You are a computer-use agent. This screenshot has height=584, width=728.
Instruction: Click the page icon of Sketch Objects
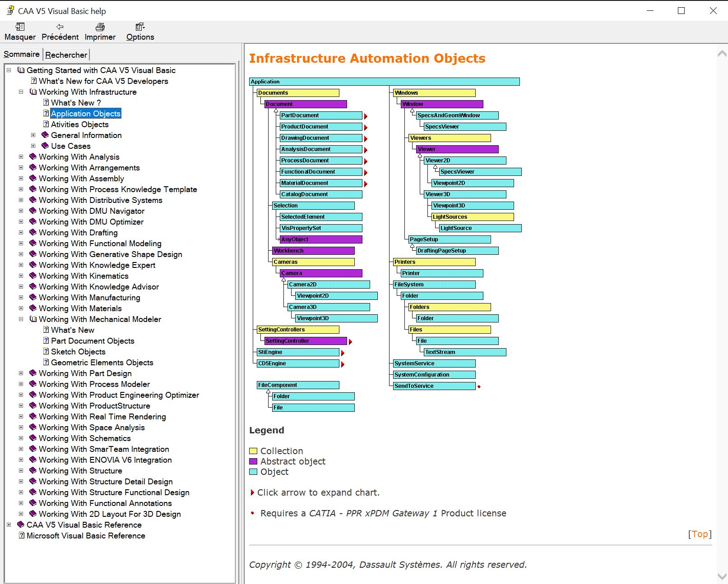tap(46, 351)
